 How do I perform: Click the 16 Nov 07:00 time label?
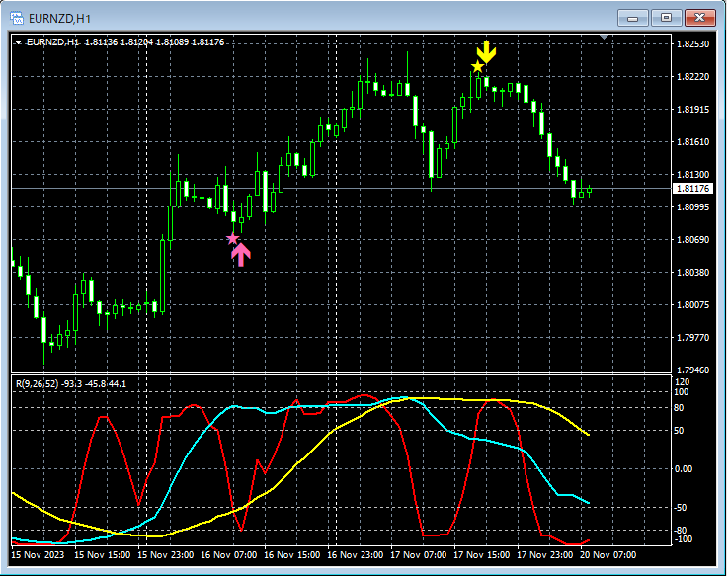click(x=229, y=555)
